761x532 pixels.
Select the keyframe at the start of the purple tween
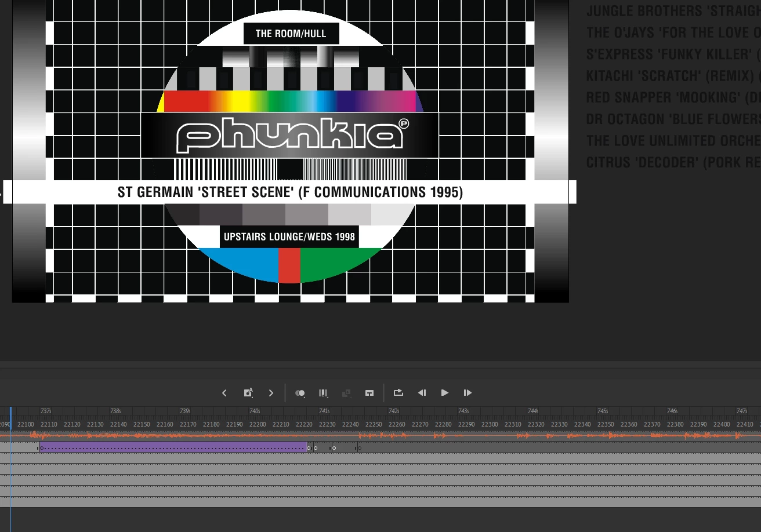click(42, 447)
